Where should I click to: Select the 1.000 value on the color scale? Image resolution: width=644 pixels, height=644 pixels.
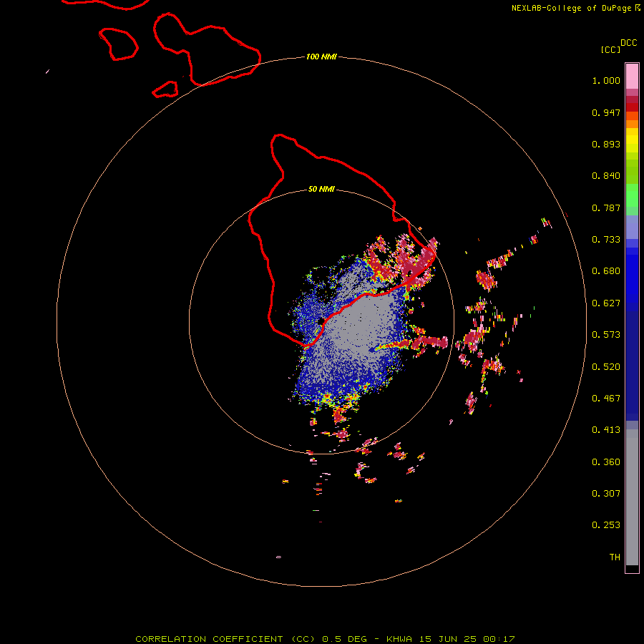(x=606, y=80)
